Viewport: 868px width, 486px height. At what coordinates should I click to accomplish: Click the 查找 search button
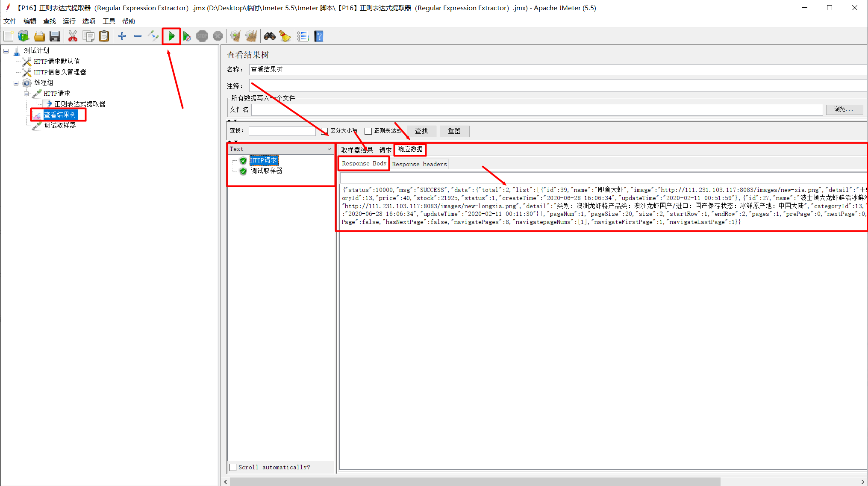[421, 131]
